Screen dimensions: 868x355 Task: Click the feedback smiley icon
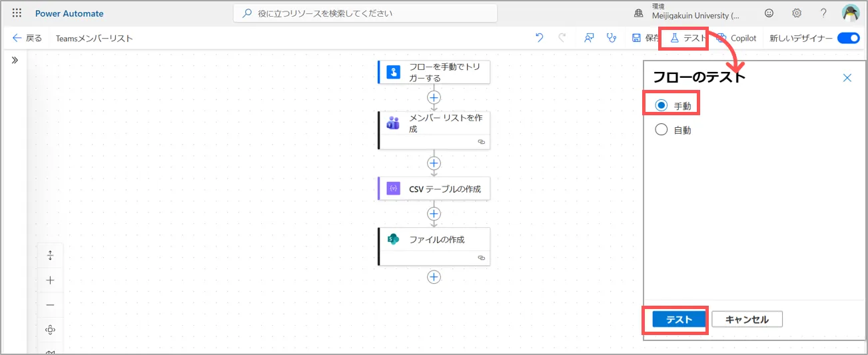coord(769,13)
